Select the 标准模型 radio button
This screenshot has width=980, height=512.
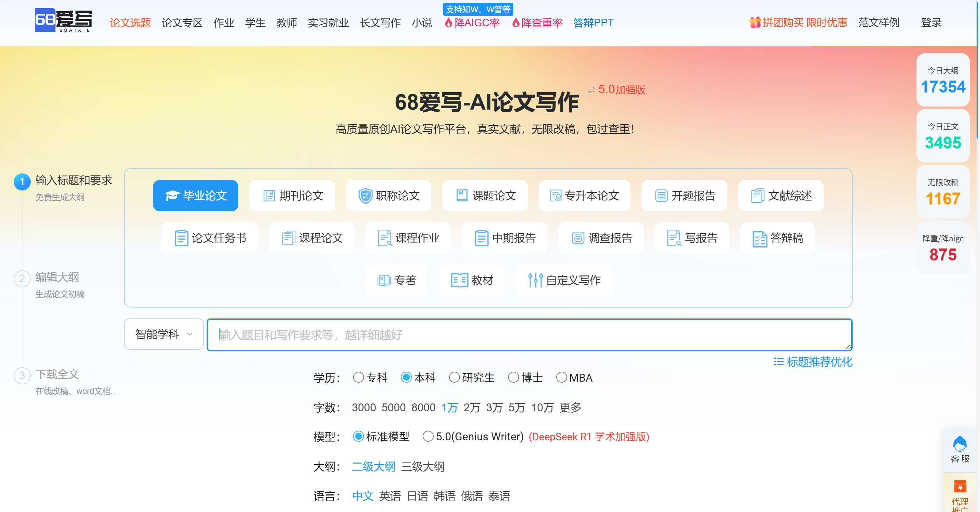359,436
